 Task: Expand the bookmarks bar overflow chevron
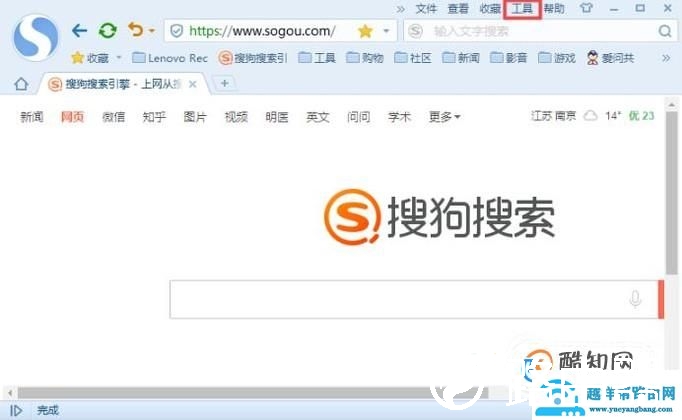pyautogui.click(x=666, y=58)
